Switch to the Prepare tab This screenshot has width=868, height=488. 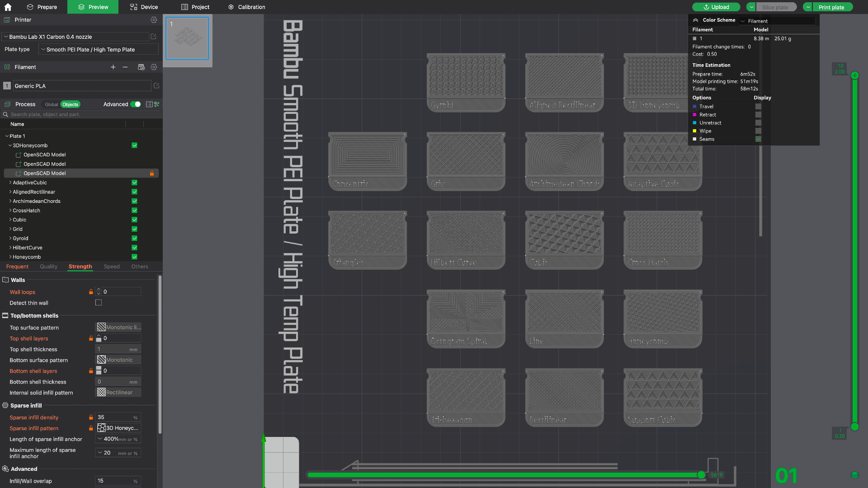tap(42, 7)
